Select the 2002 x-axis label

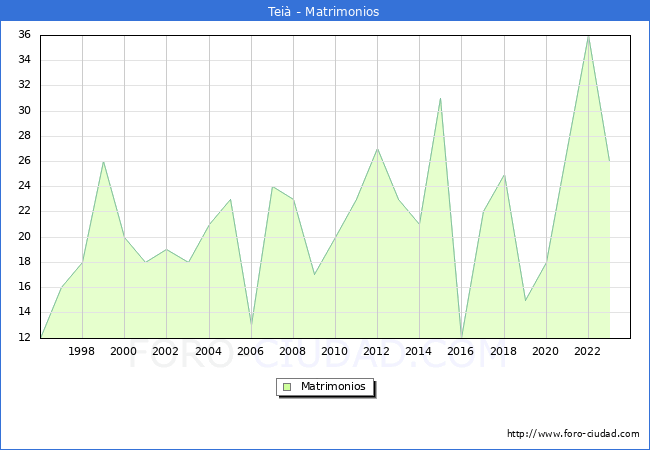[165, 351]
